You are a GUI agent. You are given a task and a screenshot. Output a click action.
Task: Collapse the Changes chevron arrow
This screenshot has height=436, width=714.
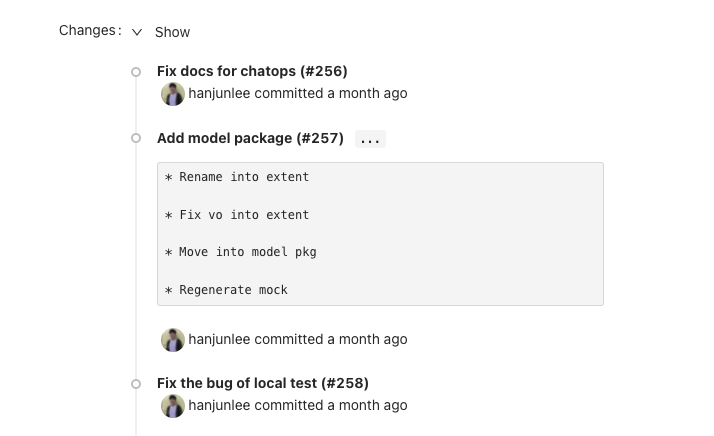coord(137,32)
